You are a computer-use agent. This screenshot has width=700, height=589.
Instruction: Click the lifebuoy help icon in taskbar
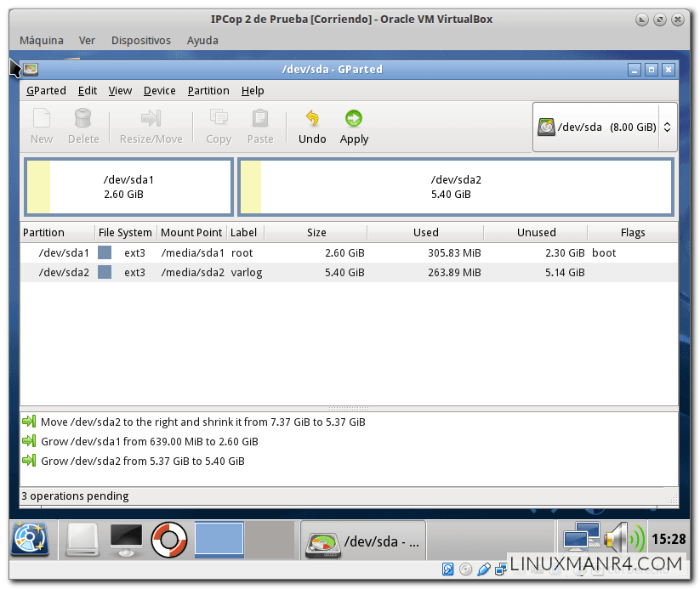click(x=168, y=539)
